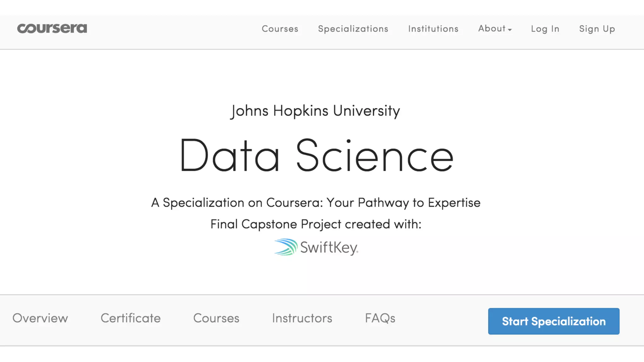The width and height of the screenshot is (644, 362).
Task: Click the large Data Science title
Action: coord(316,156)
